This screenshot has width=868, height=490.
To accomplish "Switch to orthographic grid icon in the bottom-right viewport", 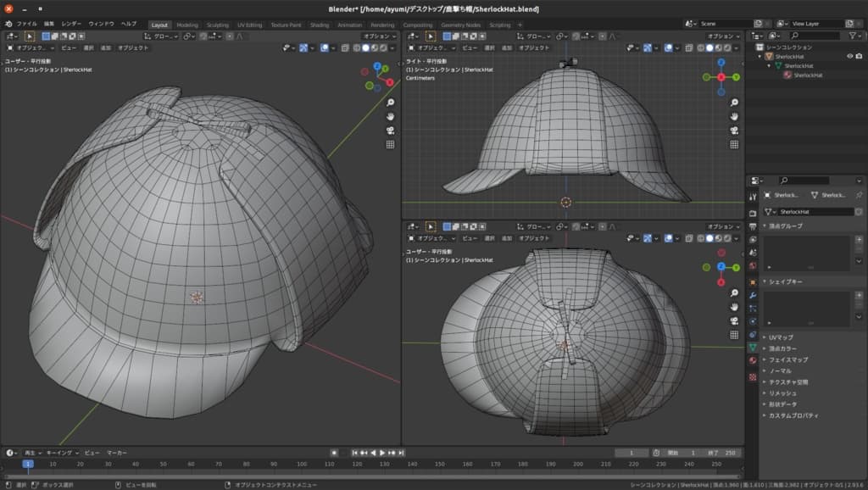I will click(x=735, y=332).
